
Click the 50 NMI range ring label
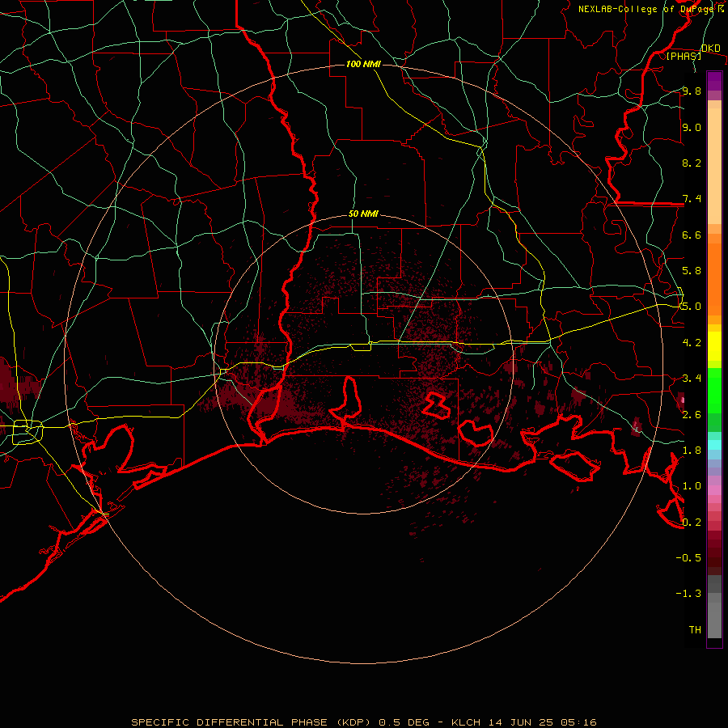point(363,214)
